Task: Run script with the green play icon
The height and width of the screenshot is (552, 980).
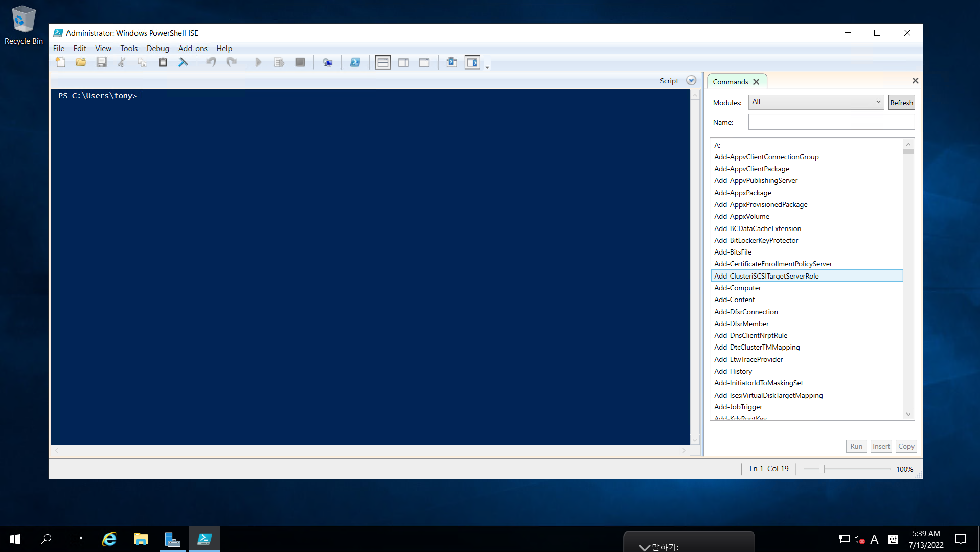Action: 258,62
